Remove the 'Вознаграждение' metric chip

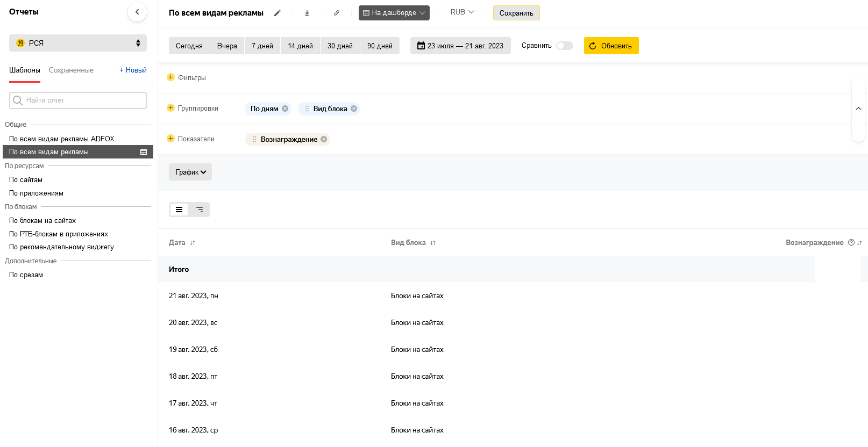(x=324, y=139)
